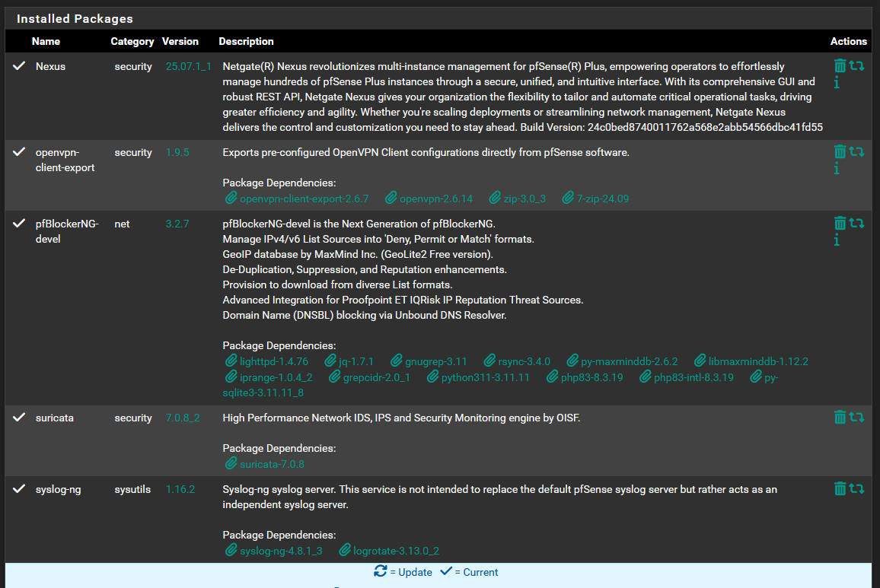Click the sysutils category cell

coord(132,489)
